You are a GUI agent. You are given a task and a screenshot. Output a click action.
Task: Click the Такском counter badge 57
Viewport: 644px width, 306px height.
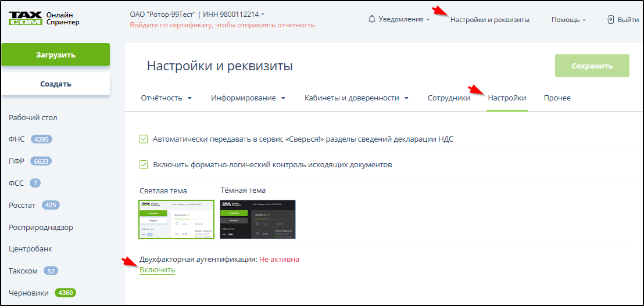pos(51,271)
